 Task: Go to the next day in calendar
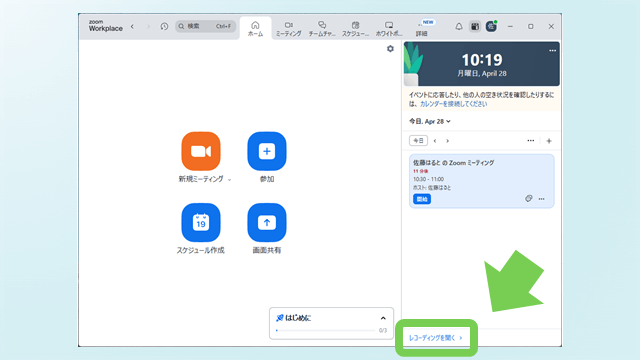click(x=448, y=141)
